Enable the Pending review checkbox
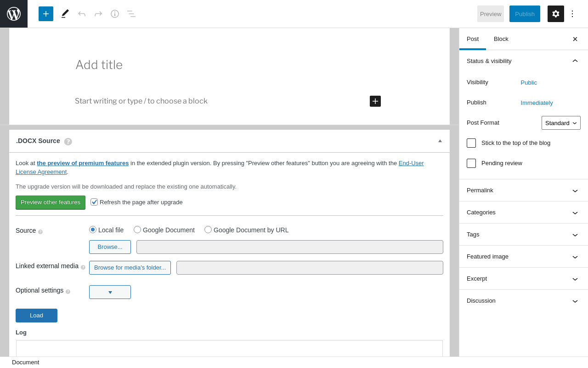The width and height of the screenshot is (588, 368). (471, 163)
